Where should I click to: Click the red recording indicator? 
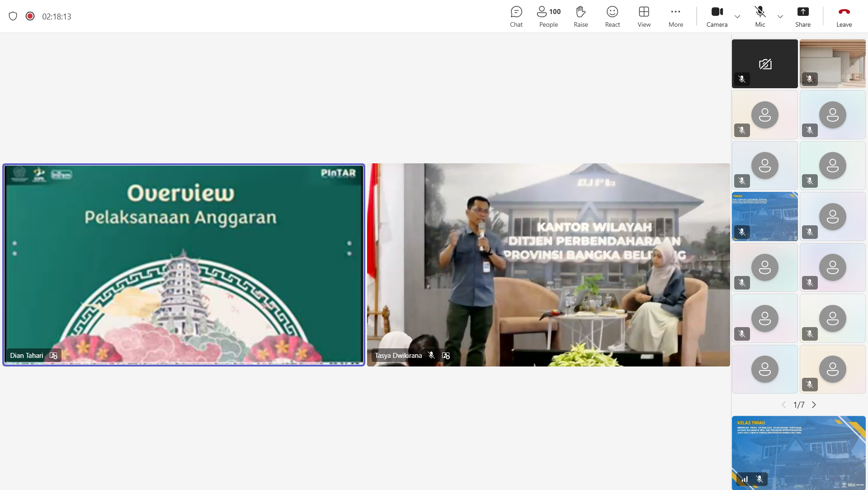[x=30, y=16]
